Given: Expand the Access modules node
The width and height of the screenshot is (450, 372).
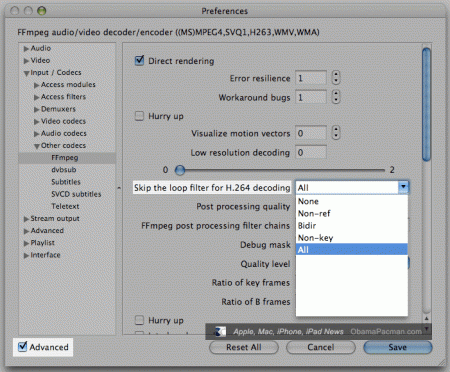Looking at the screenshot, I should tap(36, 85).
